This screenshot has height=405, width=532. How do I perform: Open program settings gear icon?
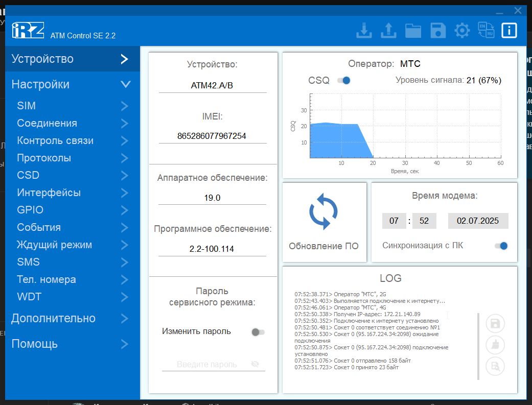point(462,31)
